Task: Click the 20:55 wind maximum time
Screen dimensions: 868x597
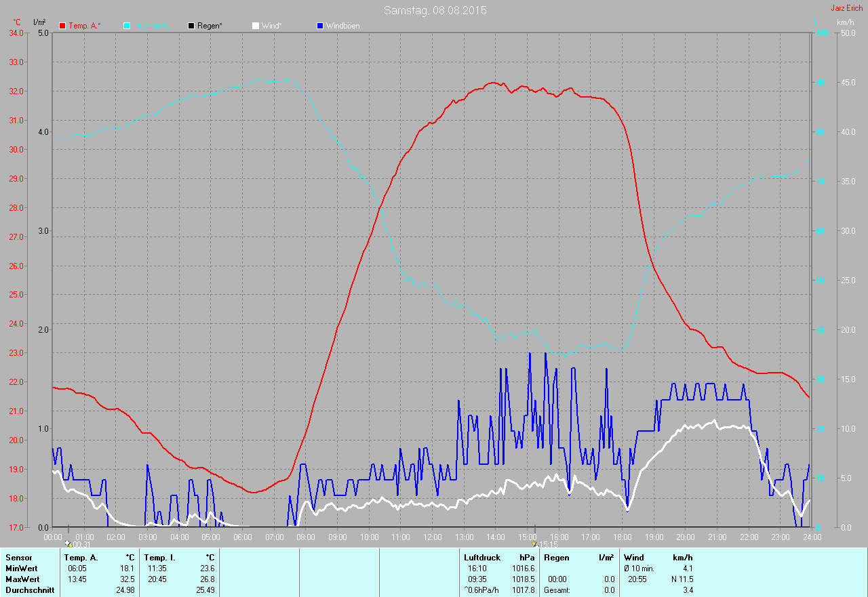Action: [x=637, y=579]
